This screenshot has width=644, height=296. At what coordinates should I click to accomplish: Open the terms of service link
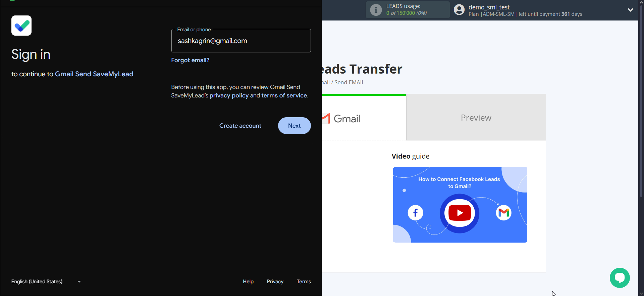284,96
